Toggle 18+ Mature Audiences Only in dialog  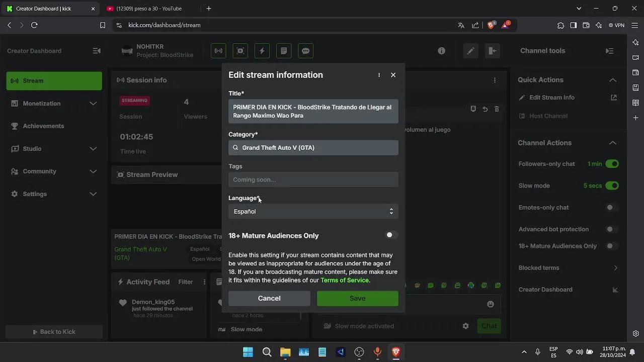tap(391, 235)
